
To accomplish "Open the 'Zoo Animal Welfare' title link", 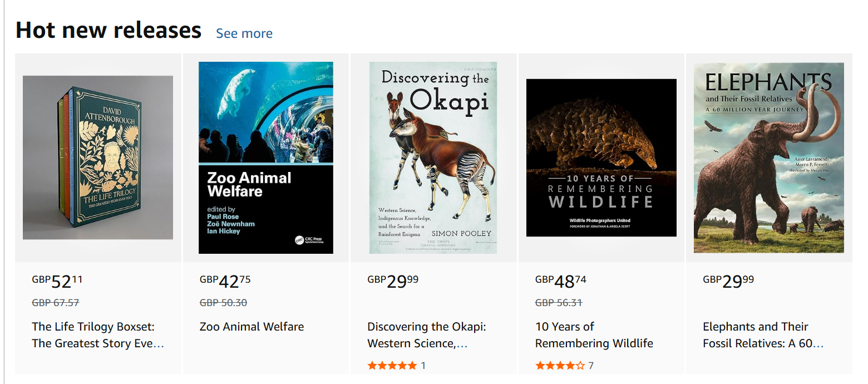I will (251, 327).
